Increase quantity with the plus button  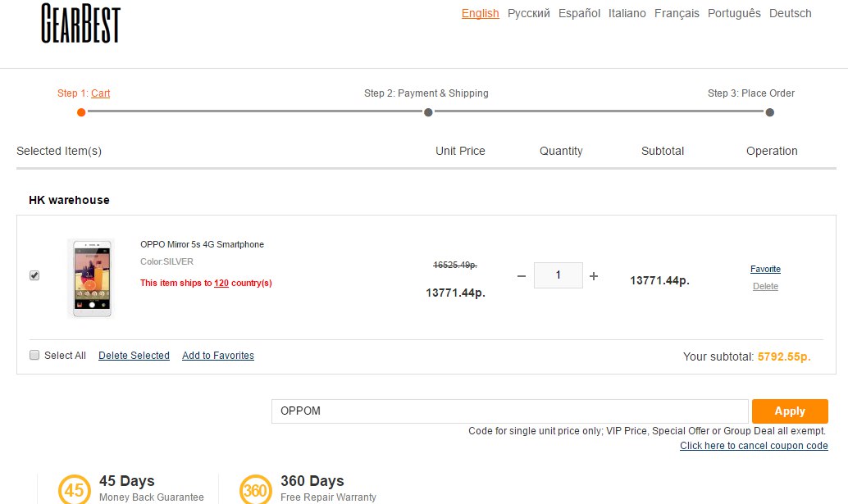click(594, 276)
